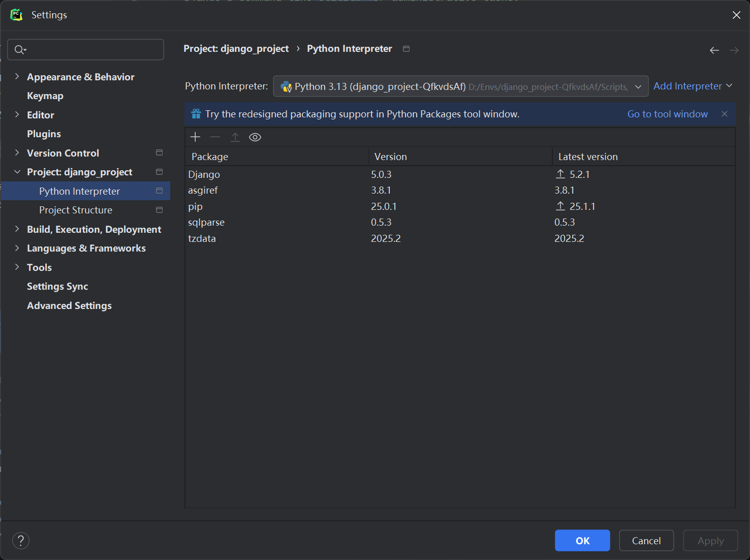750x560 pixels.
Task: Click the PyCharm logo in title bar
Action: (17, 15)
